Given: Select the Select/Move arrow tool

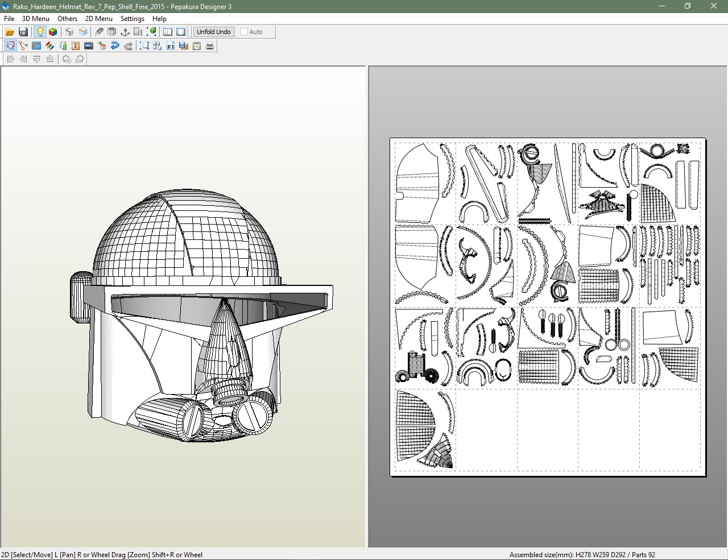Looking at the screenshot, I should tap(10, 45).
